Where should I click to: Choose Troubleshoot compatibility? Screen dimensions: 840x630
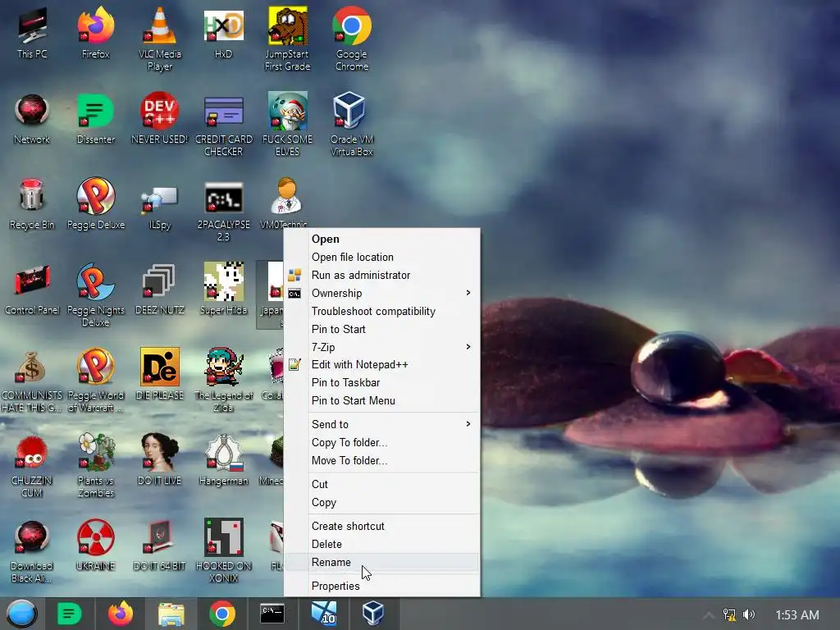pos(381,311)
